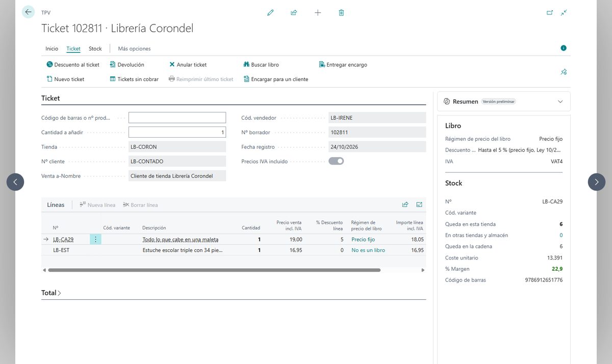Expand the Total section
612x364 pixels.
[51, 293]
